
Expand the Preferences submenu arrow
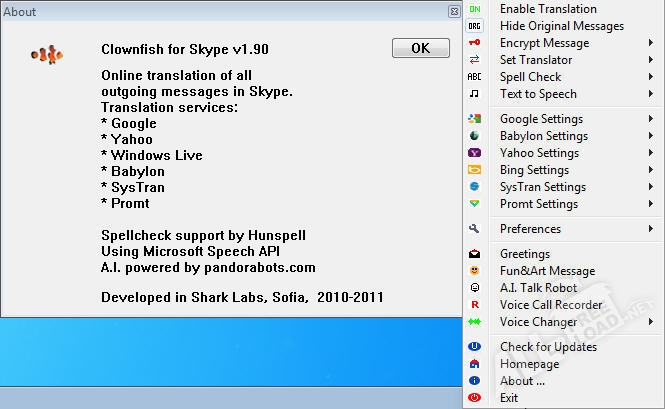651,229
